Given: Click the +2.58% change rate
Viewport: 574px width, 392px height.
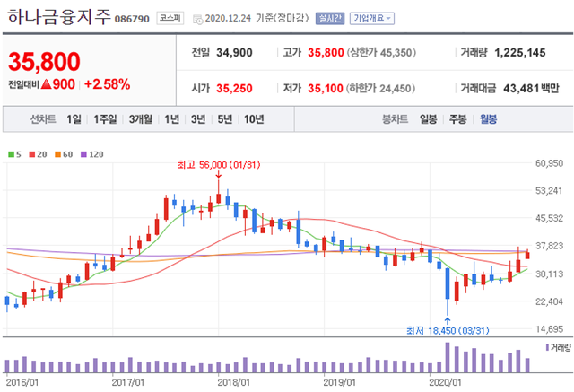Looking at the screenshot, I should pyautogui.click(x=107, y=84).
